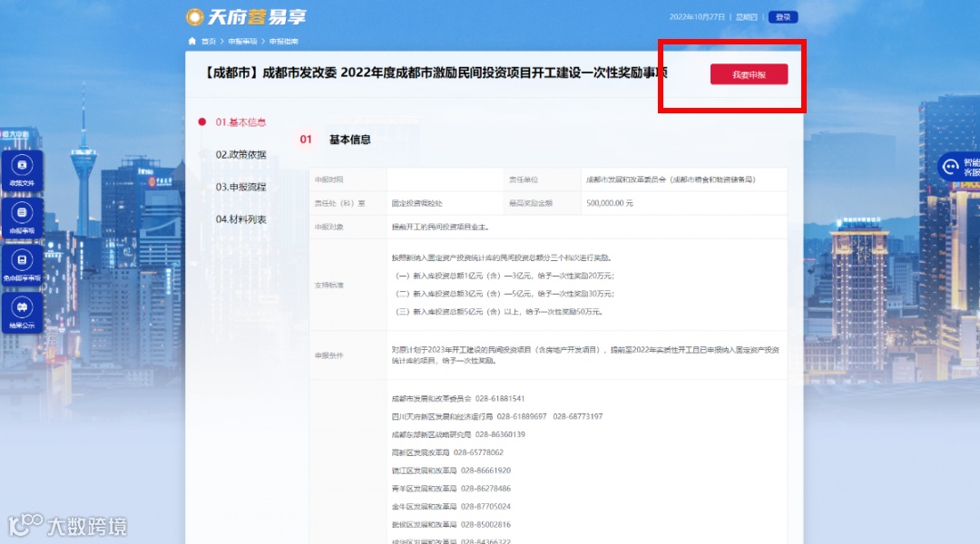
Task: Click the 基本信息 section heading
Action: tap(350, 140)
